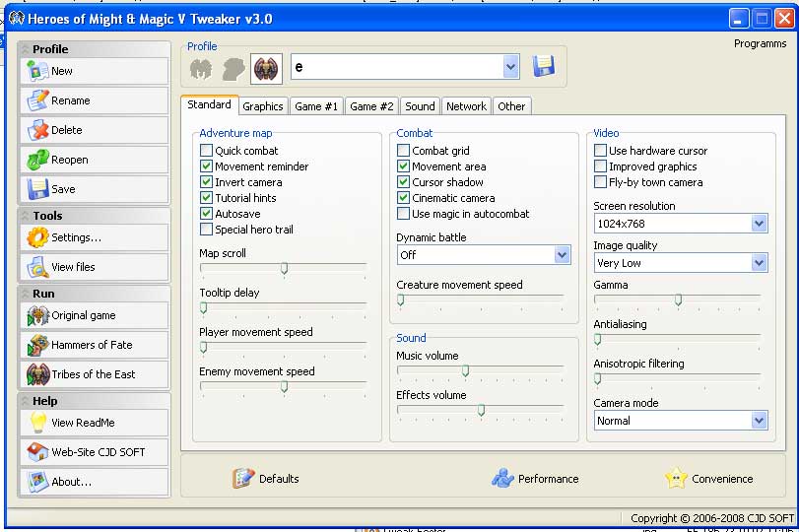Image resolution: width=799 pixels, height=532 pixels.
Task: Select the active Tribes of the East profile icon
Action: 266,68
